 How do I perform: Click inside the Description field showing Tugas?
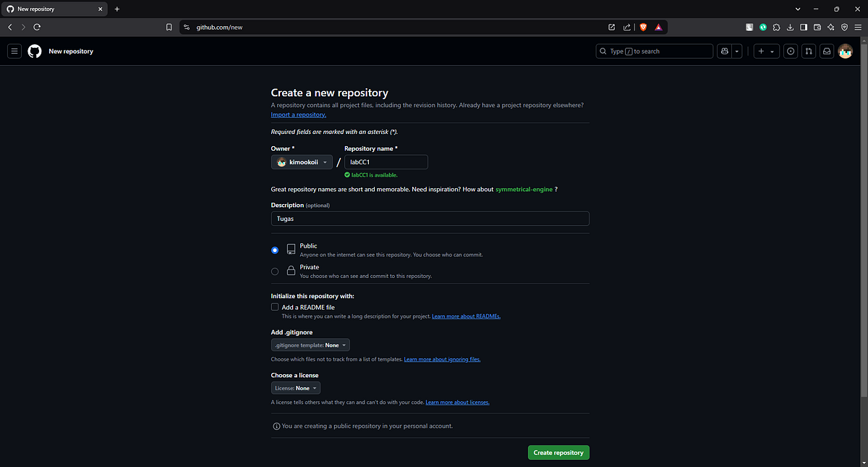(430, 218)
